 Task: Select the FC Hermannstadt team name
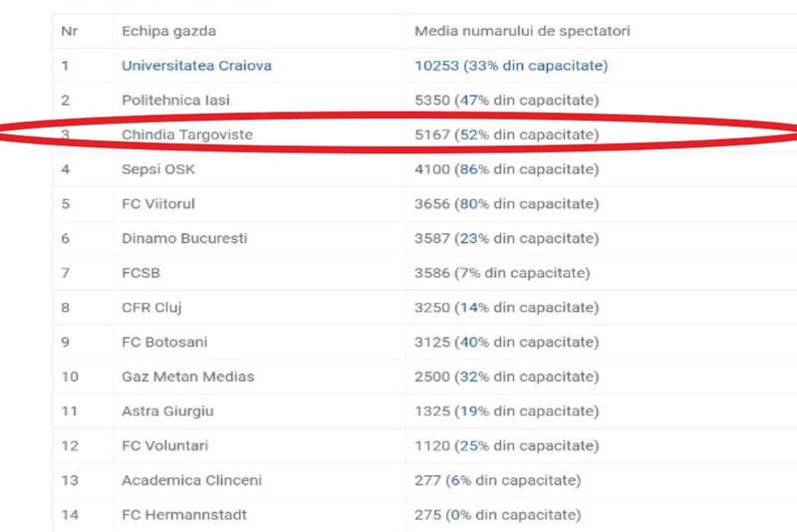[183, 514]
